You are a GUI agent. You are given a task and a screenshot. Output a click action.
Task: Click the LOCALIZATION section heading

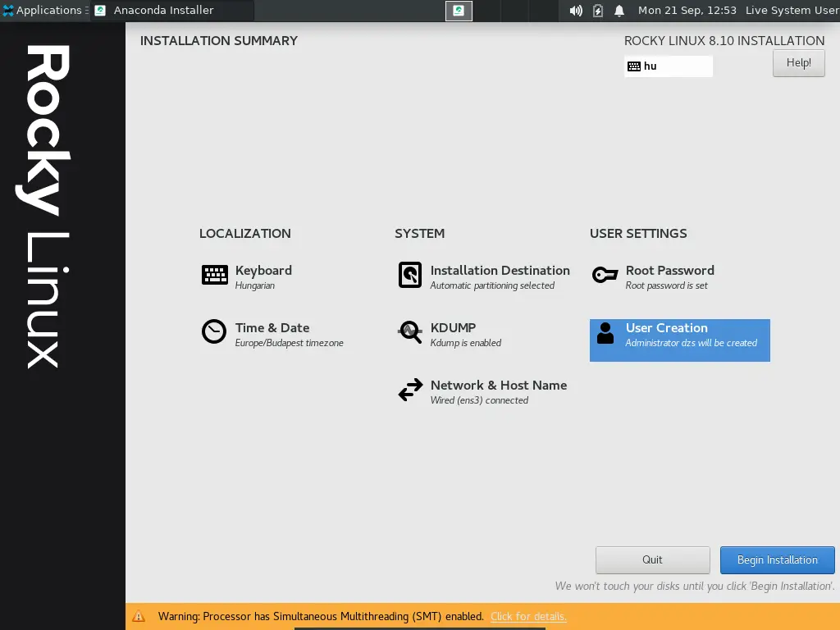point(244,234)
